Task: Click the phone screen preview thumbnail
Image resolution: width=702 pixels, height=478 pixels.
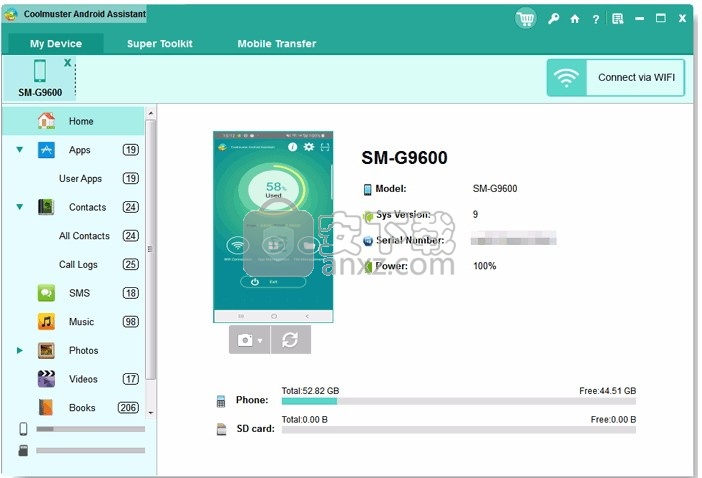Action: click(273, 227)
